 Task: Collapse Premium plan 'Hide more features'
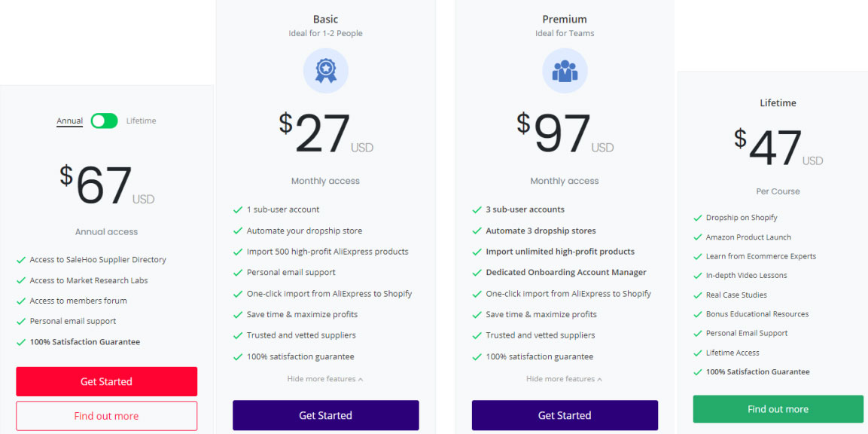(x=564, y=379)
